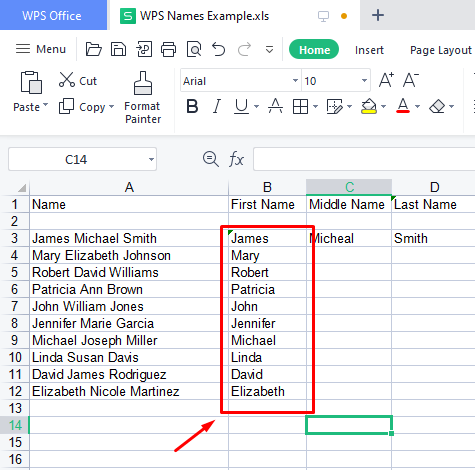Click the Borders grid icon

point(300,107)
